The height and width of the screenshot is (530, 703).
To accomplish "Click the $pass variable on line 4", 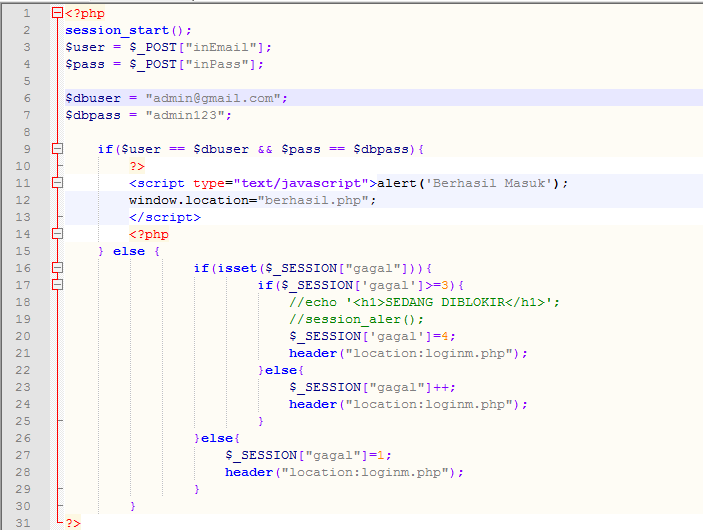I will (85, 64).
